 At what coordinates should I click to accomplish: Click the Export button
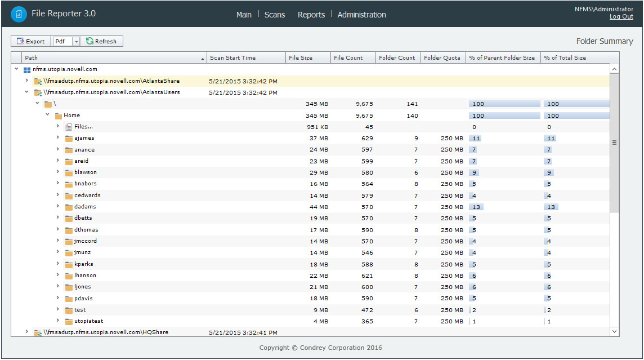31,42
